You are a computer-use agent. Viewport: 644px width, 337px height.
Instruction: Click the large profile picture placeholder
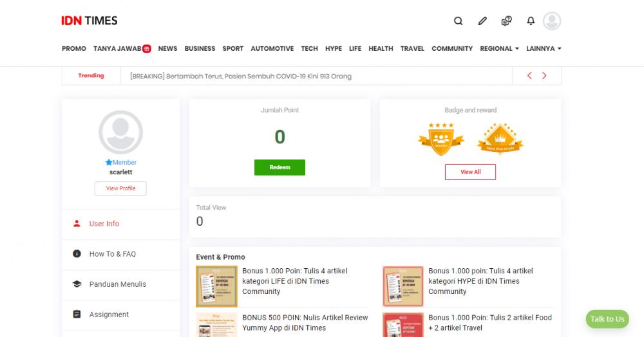click(121, 132)
